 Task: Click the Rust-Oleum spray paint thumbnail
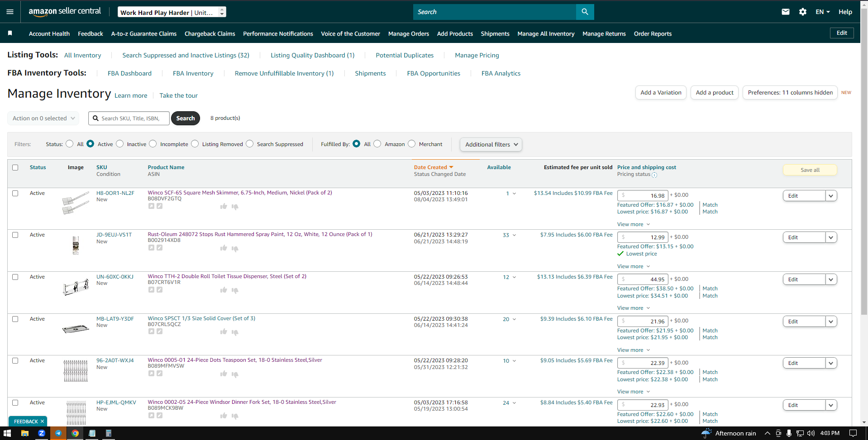[x=76, y=245]
